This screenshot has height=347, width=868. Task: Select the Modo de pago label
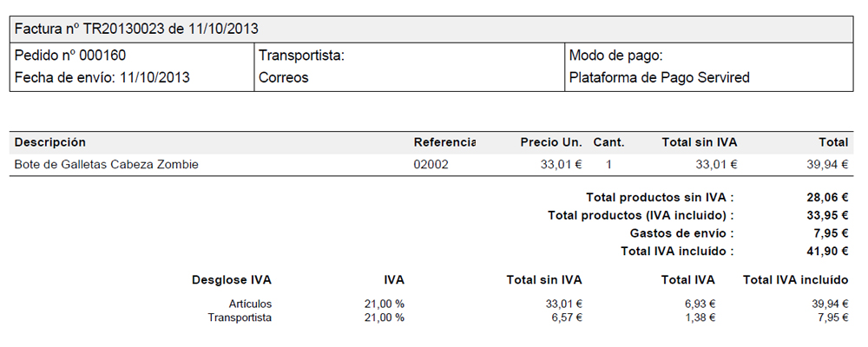615,56
